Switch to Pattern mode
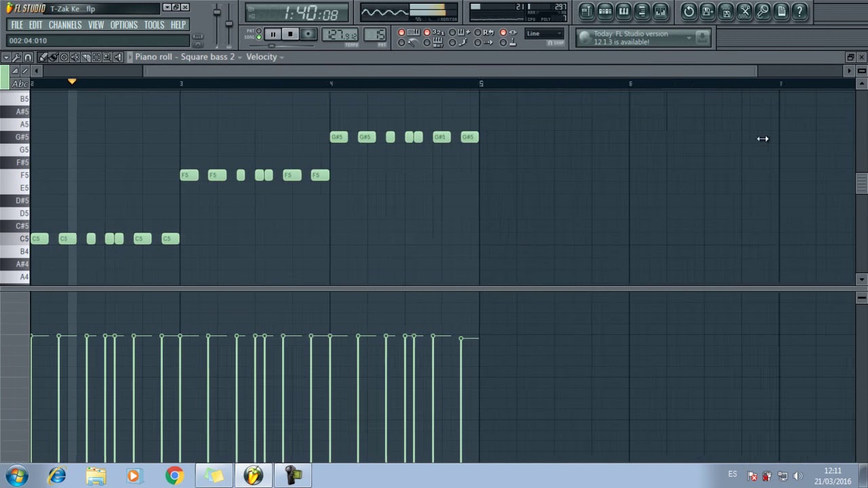 coord(258,31)
